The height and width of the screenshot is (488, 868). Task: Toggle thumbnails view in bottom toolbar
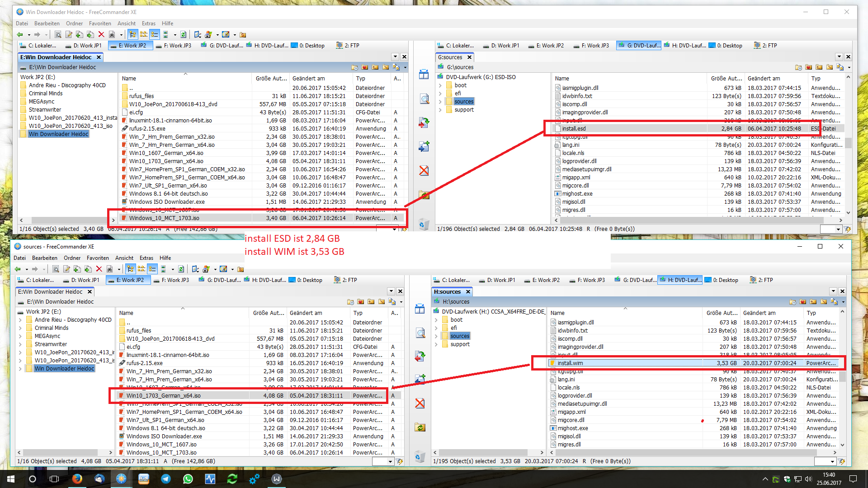(163, 269)
